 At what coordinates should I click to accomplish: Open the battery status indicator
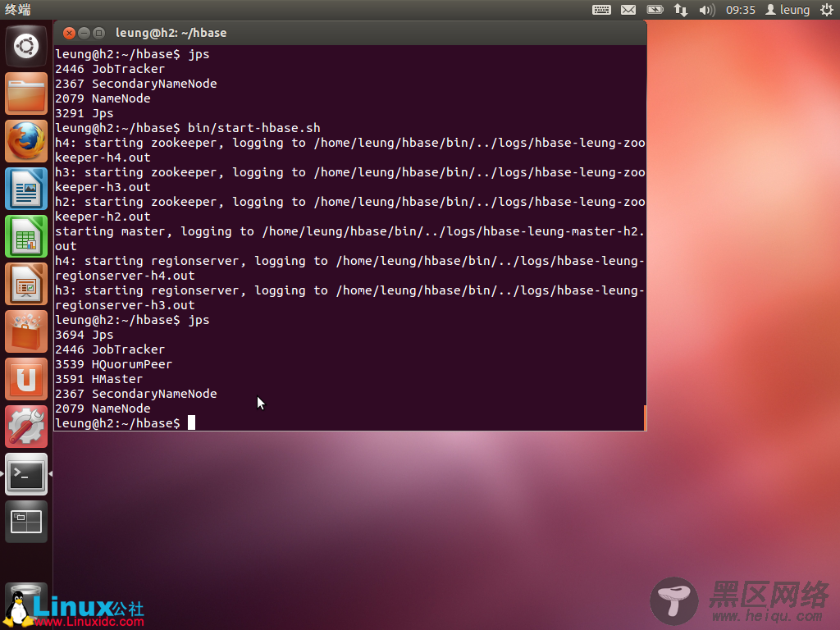tap(655, 10)
